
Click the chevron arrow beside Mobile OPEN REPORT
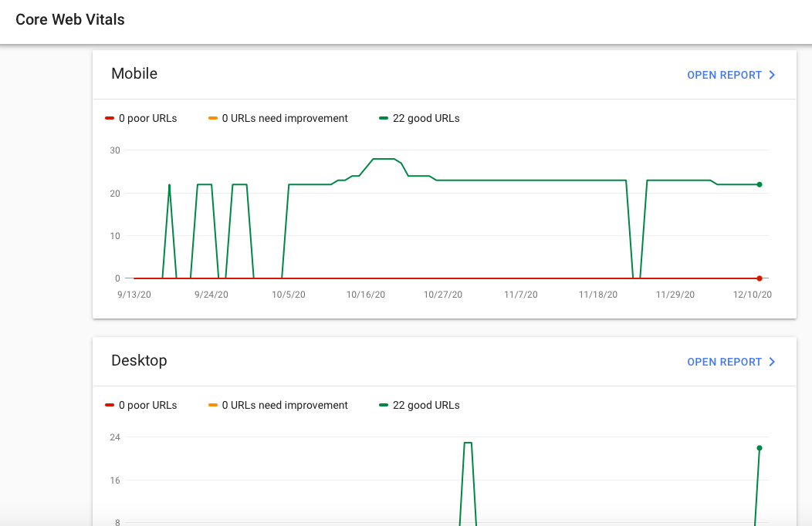pyautogui.click(x=772, y=75)
